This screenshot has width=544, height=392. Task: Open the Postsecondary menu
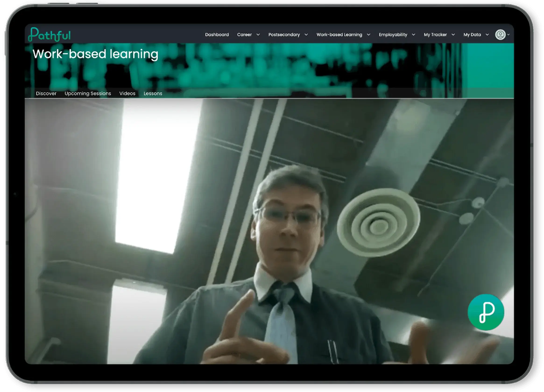[x=284, y=35]
